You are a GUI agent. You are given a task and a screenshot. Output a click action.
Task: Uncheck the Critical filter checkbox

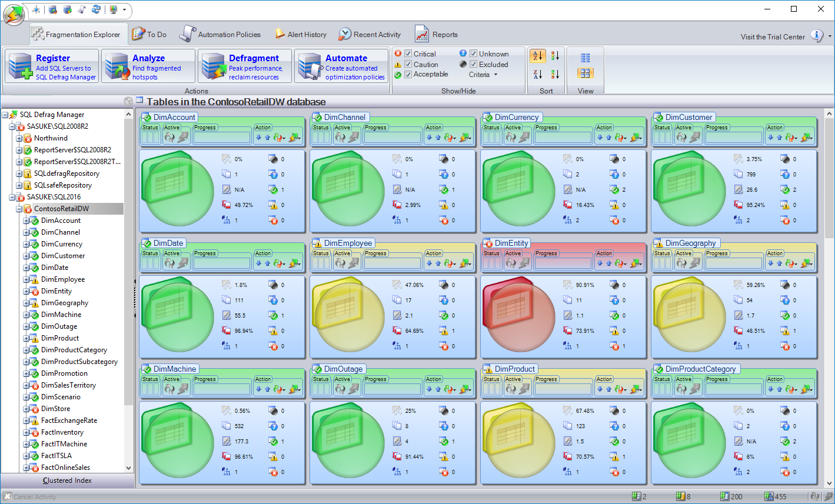[x=408, y=54]
